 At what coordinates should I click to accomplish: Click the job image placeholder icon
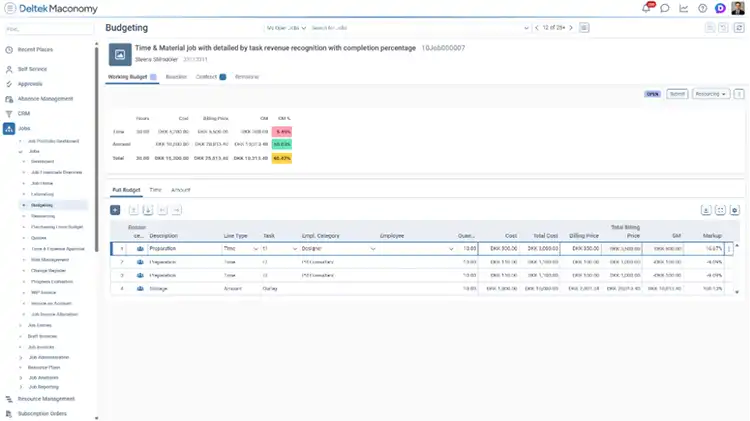[x=120, y=55]
